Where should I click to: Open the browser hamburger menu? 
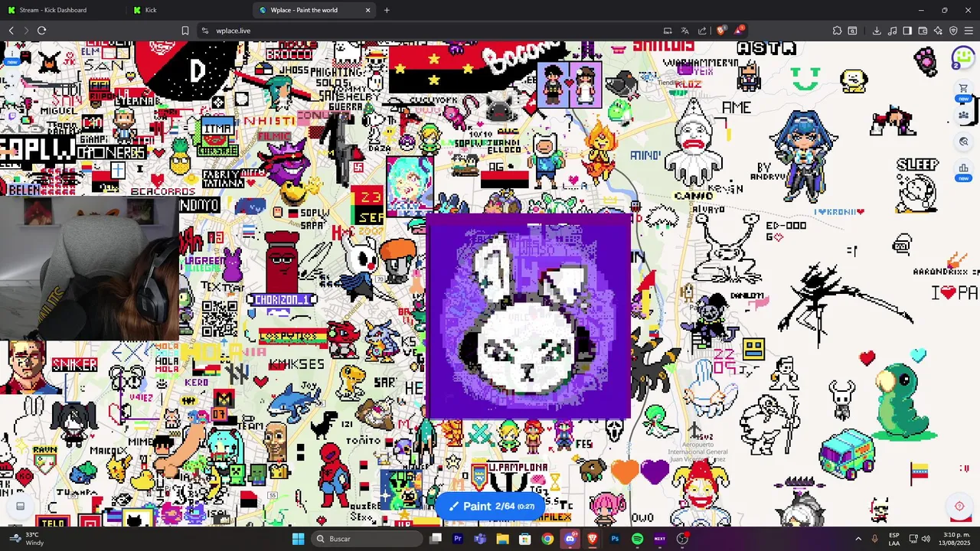click(969, 31)
